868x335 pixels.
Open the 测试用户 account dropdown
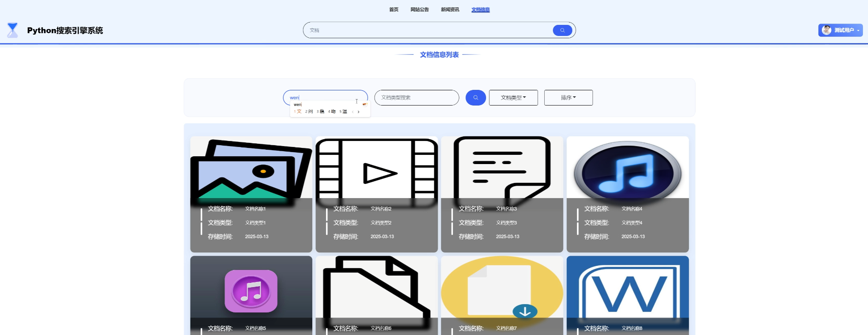click(840, 30)
